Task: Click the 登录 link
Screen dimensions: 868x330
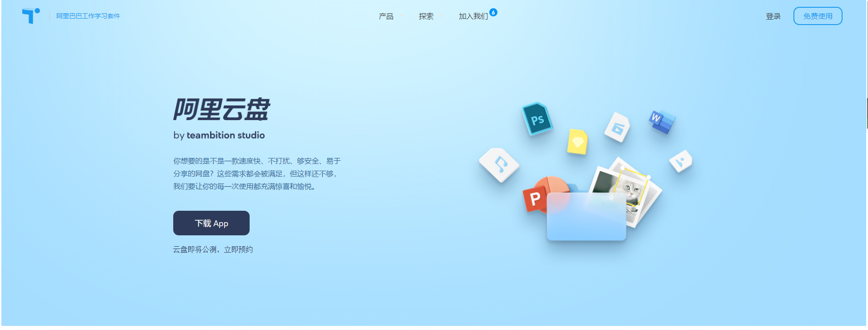Action: pos(773,16)
